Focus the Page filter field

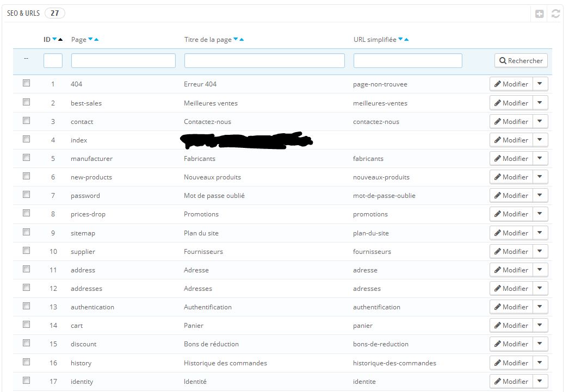(x=123, y=60)
